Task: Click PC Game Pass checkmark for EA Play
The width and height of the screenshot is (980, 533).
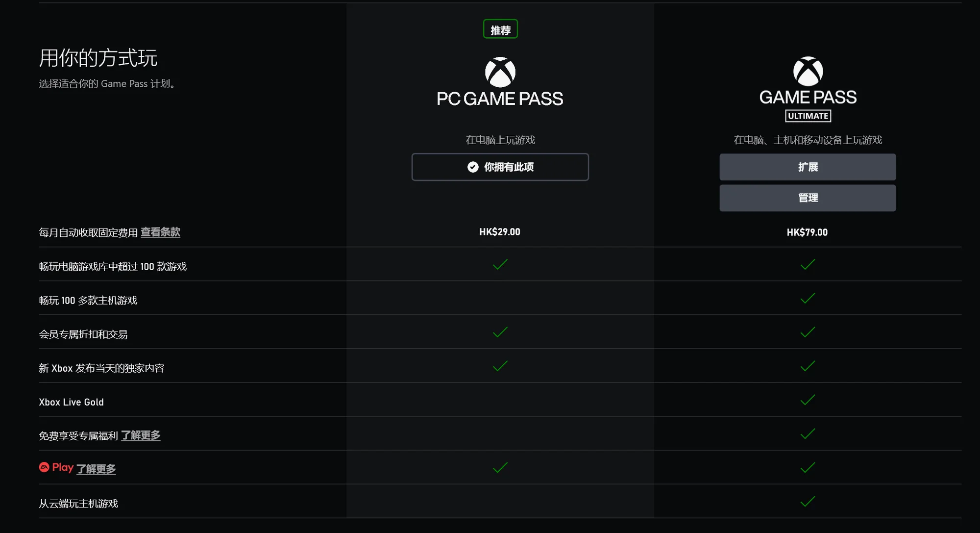Action: click(x=500, y=467)
